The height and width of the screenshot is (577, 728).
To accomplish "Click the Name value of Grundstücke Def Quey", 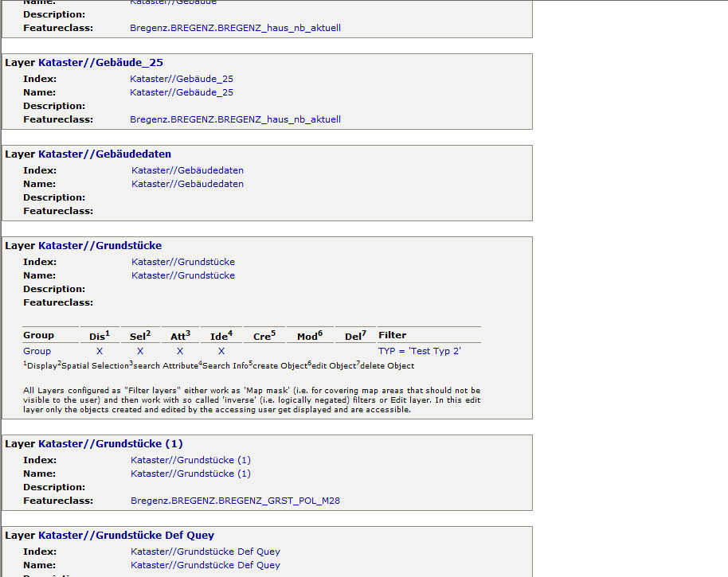I will [205, 565].
